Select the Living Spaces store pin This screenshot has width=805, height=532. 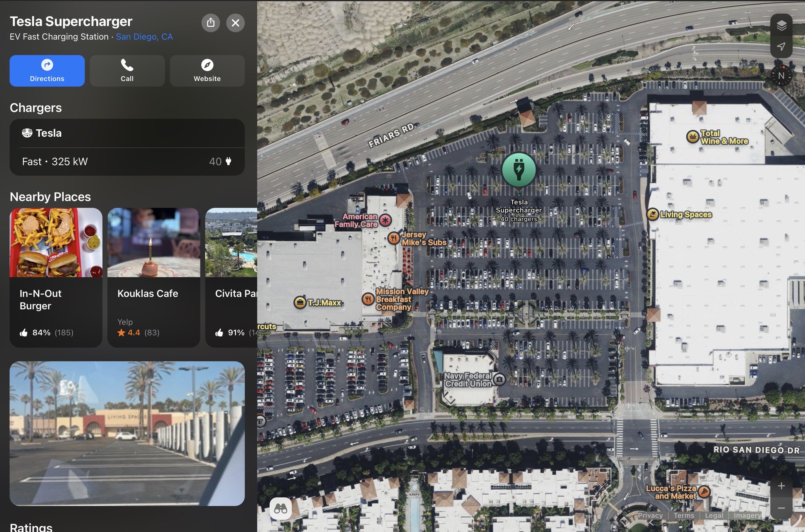pos(653,215)
